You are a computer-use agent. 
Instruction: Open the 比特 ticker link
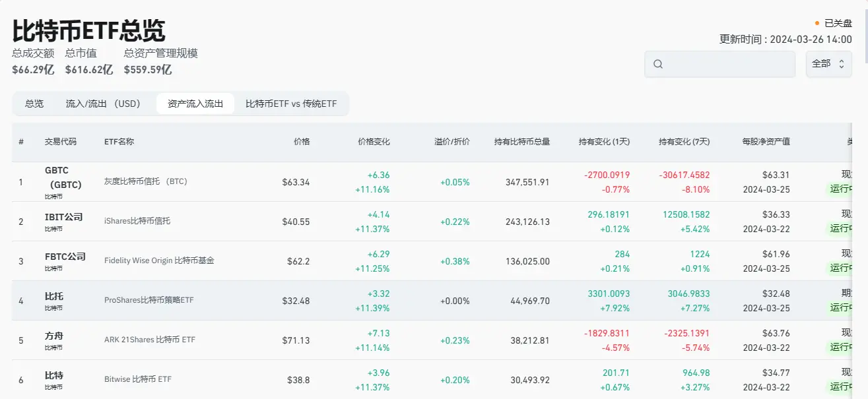[54, 375]
